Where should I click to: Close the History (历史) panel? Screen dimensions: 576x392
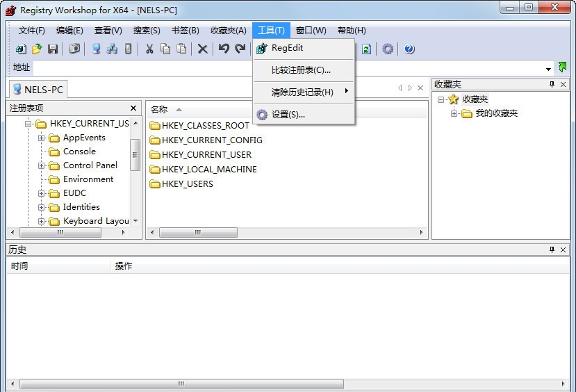pos(563,250)
